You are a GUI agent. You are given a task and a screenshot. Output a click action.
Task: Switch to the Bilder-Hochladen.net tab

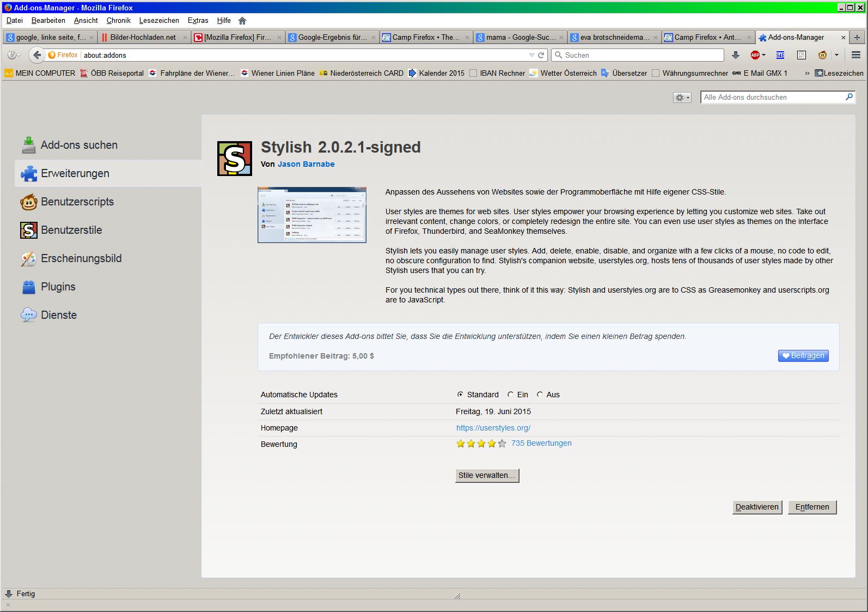coord(143,37)
